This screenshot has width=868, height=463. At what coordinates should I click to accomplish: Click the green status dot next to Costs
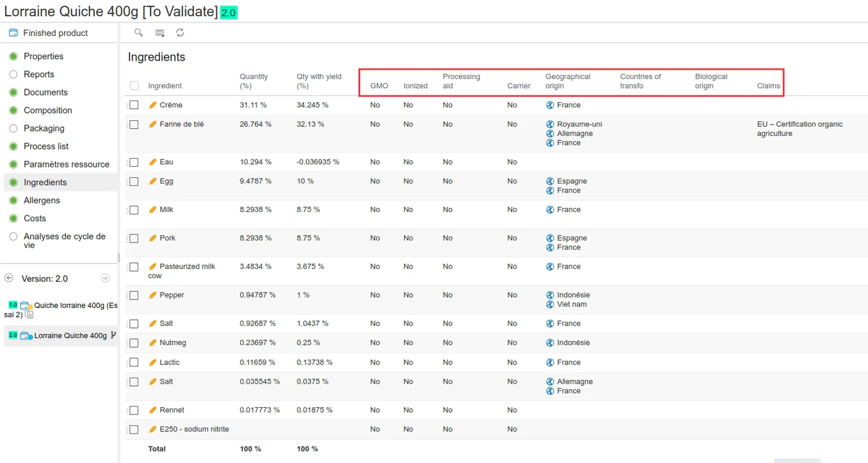14,218
